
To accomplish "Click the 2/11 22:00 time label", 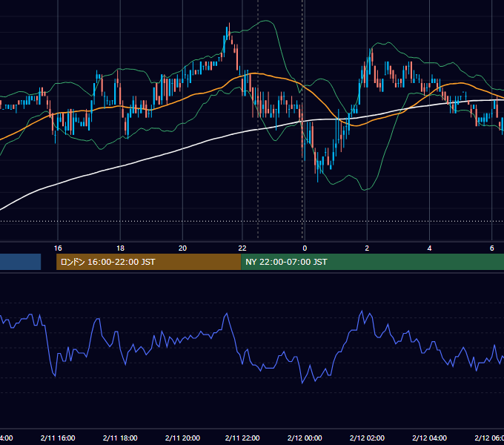I will [242, 438].
